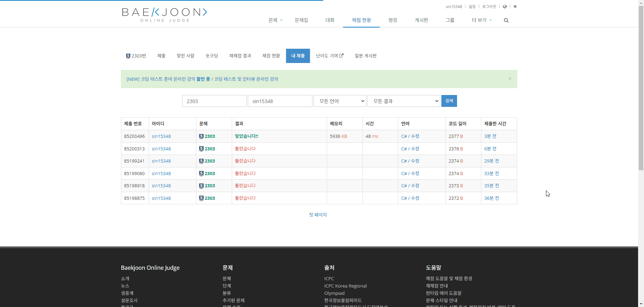The width and height of the screenshot is (644, 307).
Task: Click 3분 전 submission time link
Action: [490, 136]
